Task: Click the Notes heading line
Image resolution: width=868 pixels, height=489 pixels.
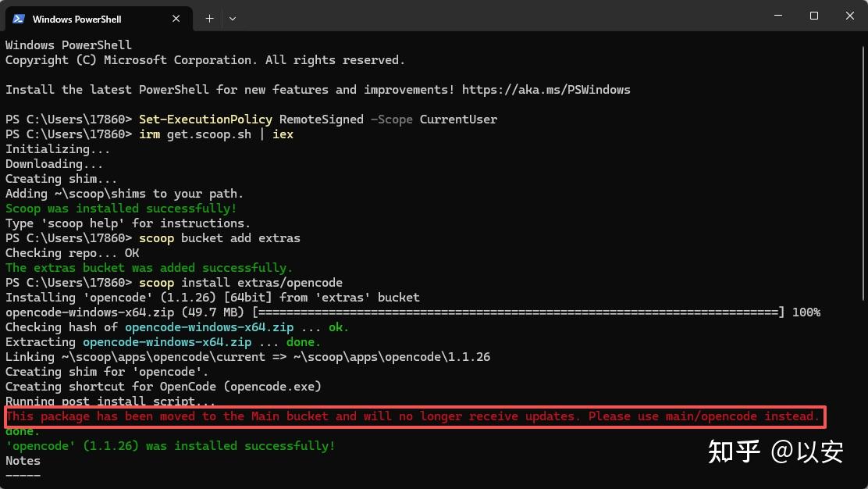Action: [23, 461]
